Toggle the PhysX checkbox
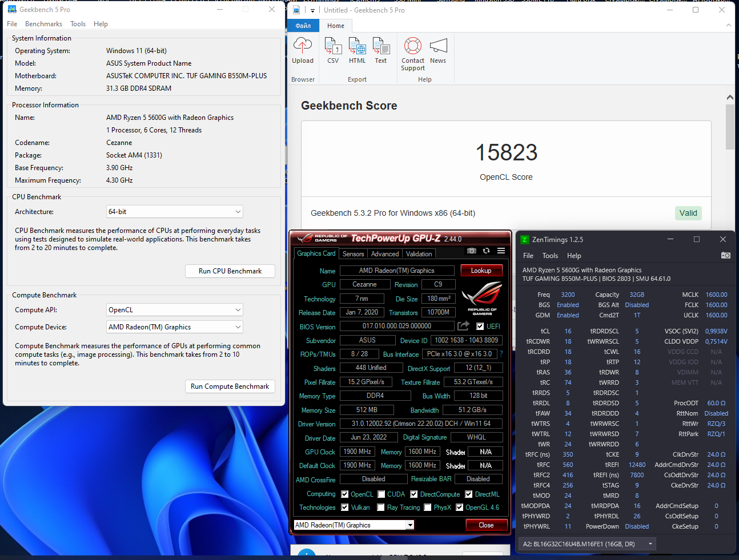 point(427,507)
